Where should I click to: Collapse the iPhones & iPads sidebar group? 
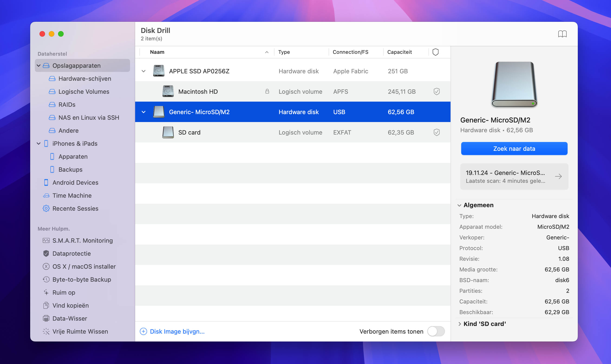[x=39, y=144]
